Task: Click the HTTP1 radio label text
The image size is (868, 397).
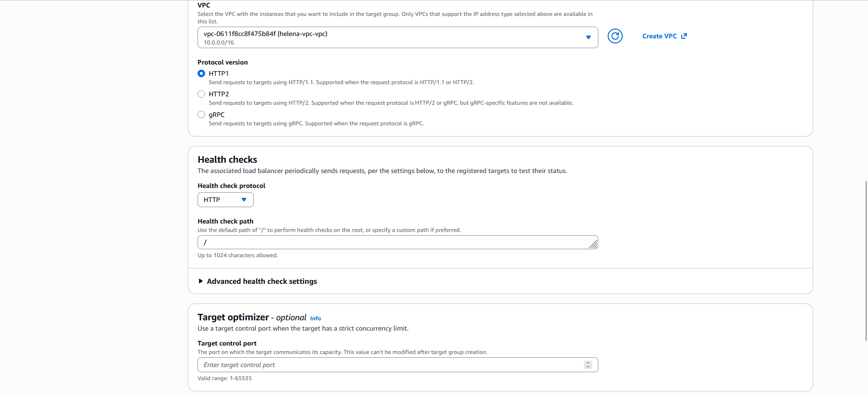Action: [219, 73]
